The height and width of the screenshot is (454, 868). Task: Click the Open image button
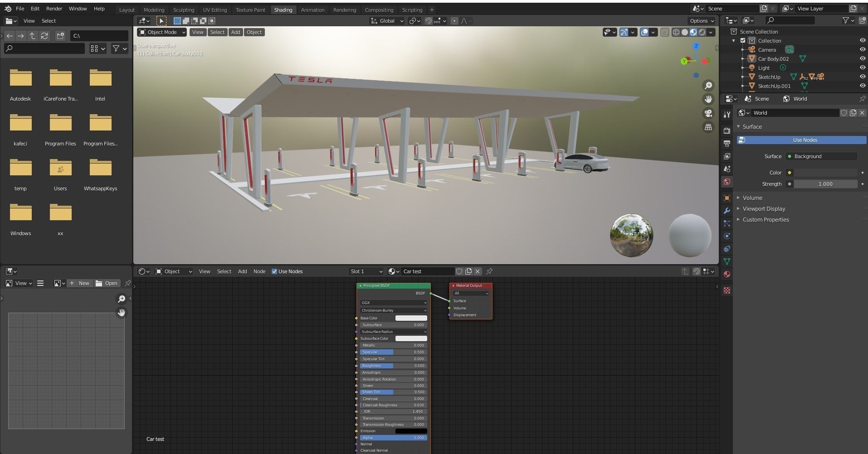pos(107,283)
